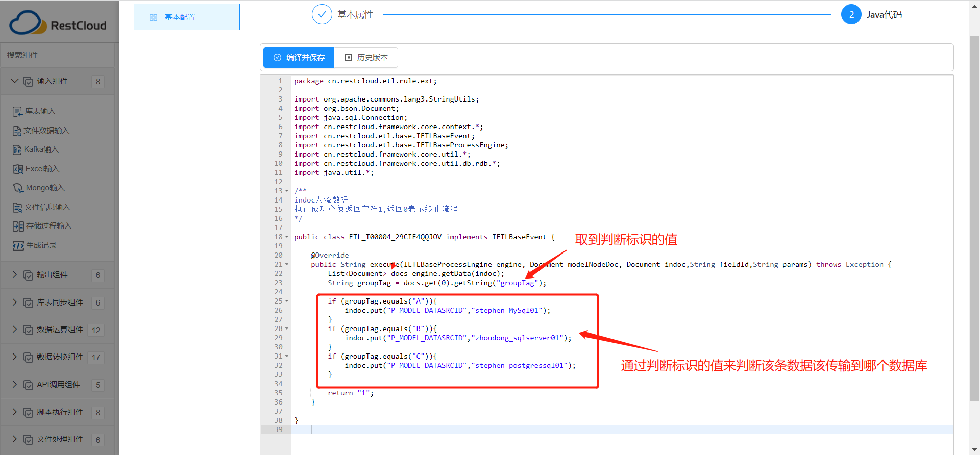
Task: Click the 输出组件 group icon
Action: [28, 275]
